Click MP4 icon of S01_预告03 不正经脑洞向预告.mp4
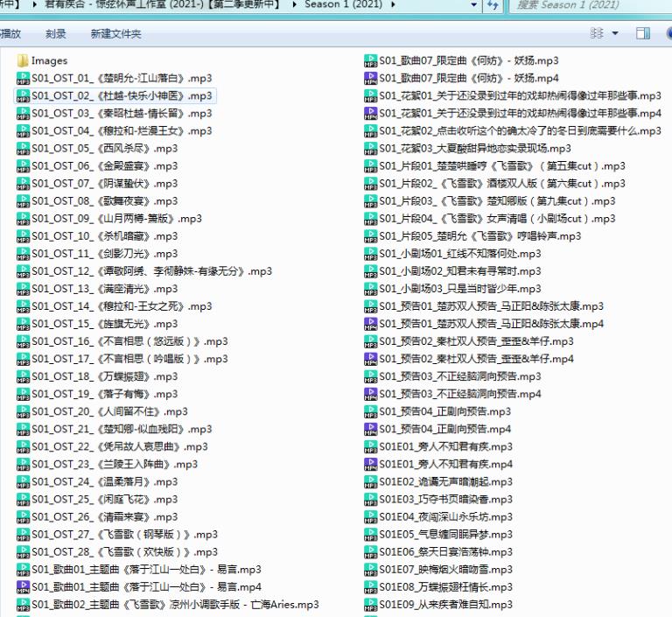672x617 pixels. pyautogui.click(x=370, y=394)
